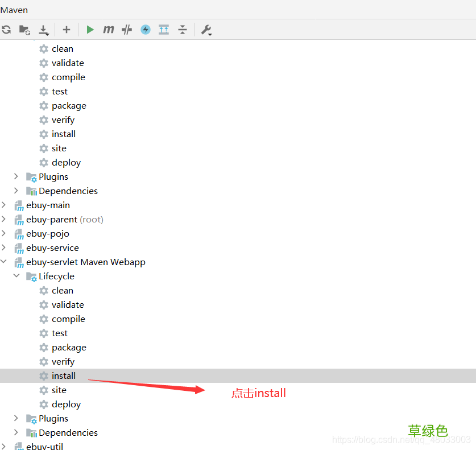
Task: Click the Add Maven Projects plus icon
Action: [67, 30]
